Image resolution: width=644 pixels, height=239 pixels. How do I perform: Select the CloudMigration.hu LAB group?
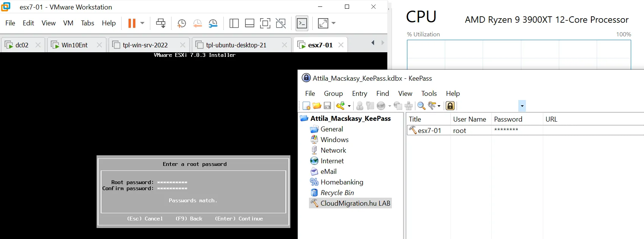(x=355, y=203)
